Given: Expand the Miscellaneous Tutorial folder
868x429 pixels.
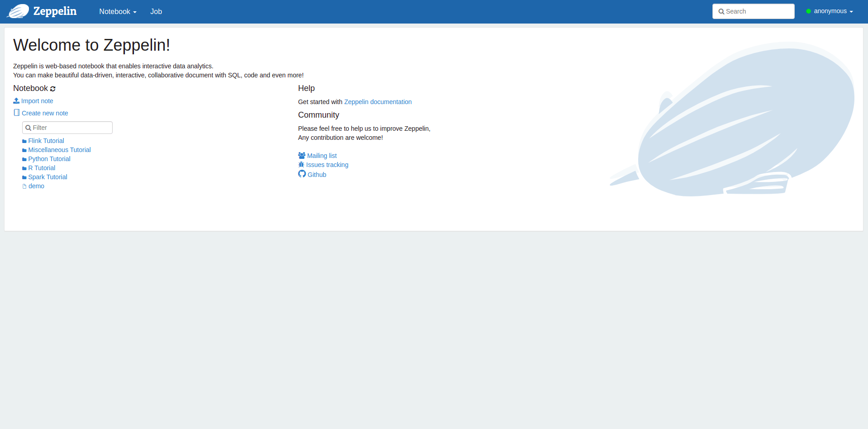Looking at the screenshot, I should [x=59, y=150].
